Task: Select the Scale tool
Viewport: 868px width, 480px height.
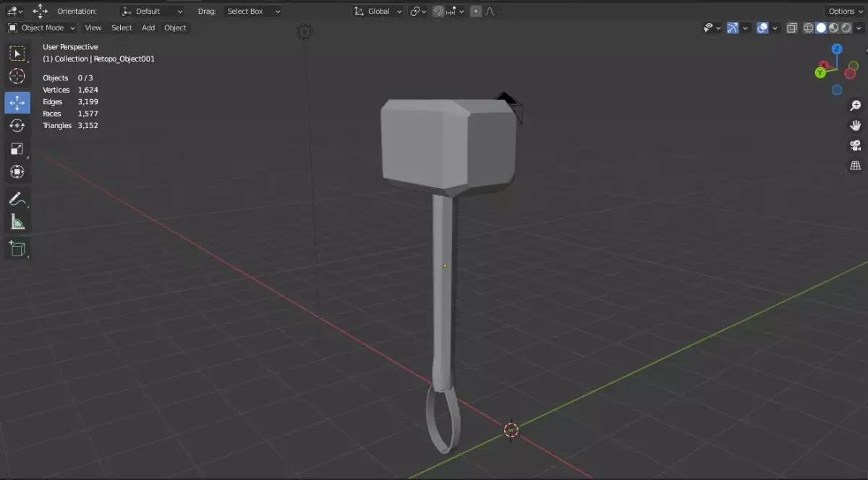Action: tap(17, 149)
